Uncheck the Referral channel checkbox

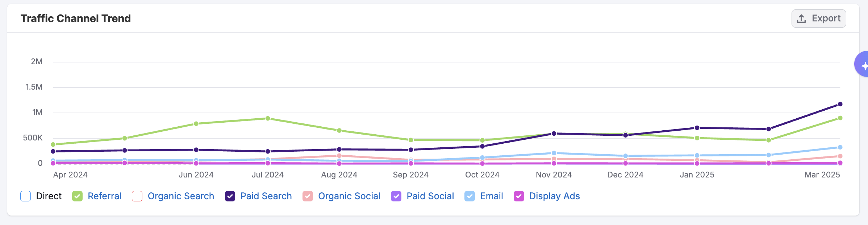pos(77,196)
